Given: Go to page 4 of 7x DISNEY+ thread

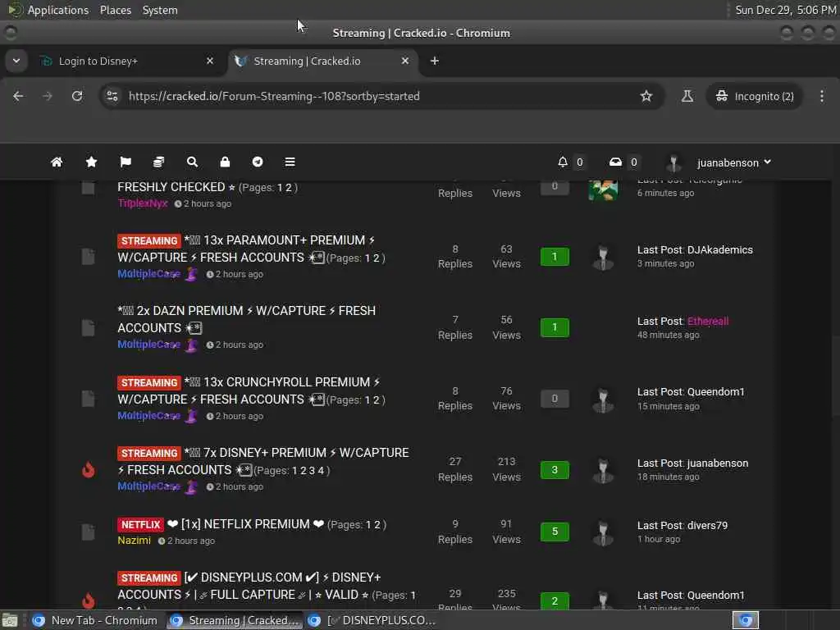Looking at the screenshot, I should (x=321, y=470).
